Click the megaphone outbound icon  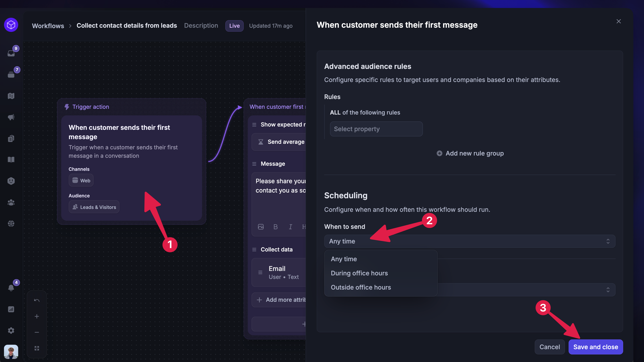(11, 117)
